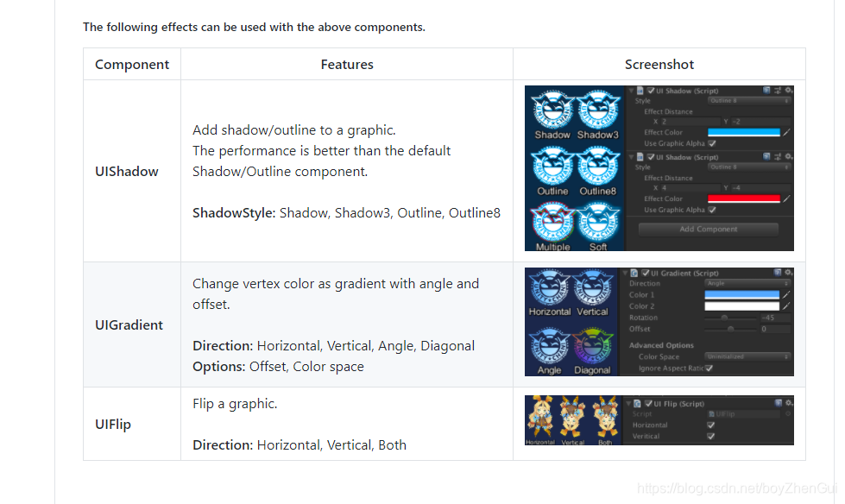Click the eyedropper next to Color 1
This screenshot has width=845, height=504.
(x=786, y=295)
